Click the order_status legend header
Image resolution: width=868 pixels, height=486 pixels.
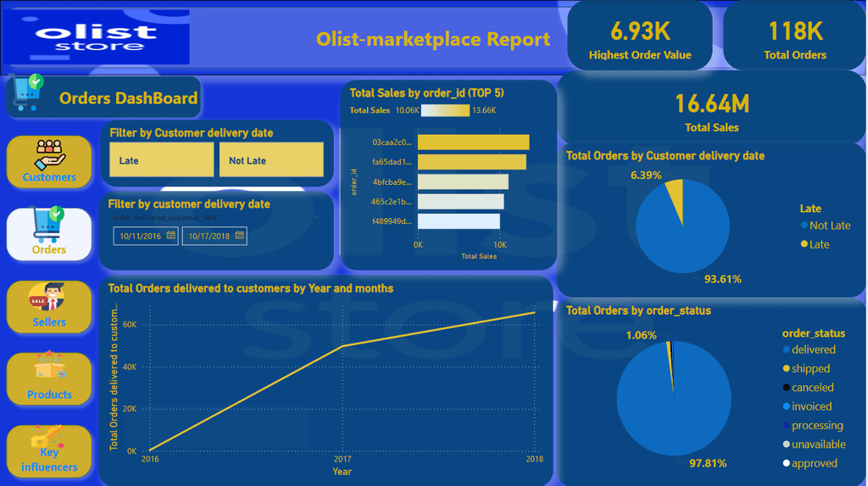813,333
